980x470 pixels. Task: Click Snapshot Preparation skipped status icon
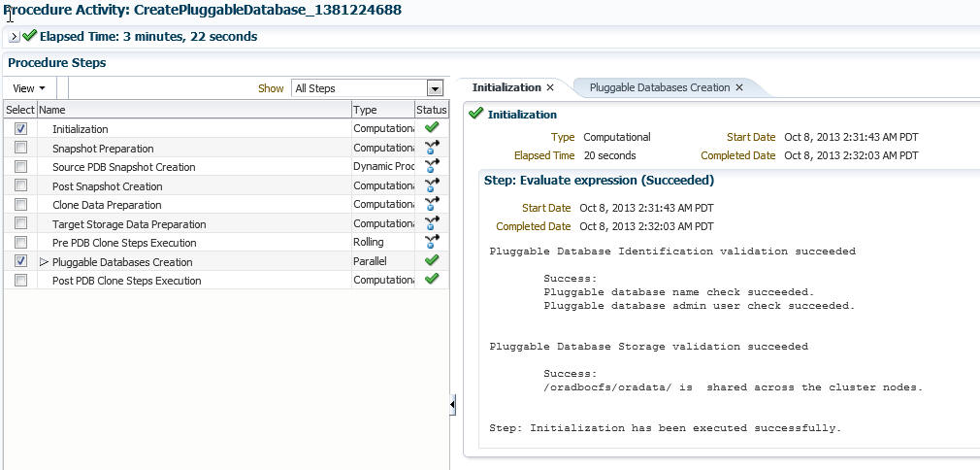click(431, 147)
